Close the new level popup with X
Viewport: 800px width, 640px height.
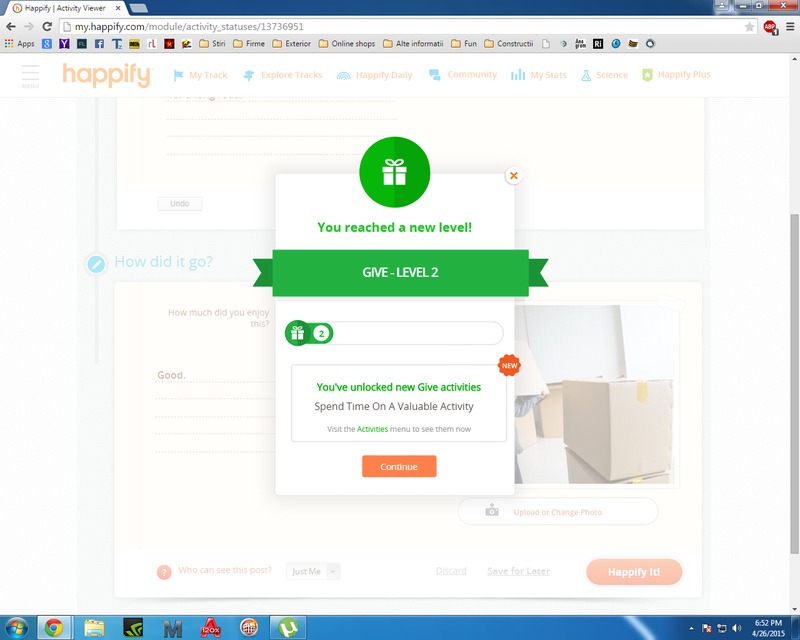[x=513, y=176]
